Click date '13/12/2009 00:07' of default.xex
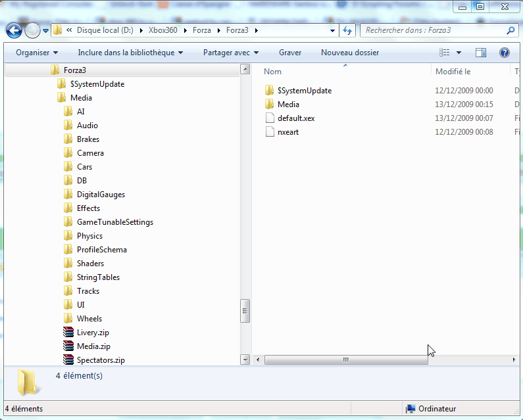523x420 pixels. (464, 118)
